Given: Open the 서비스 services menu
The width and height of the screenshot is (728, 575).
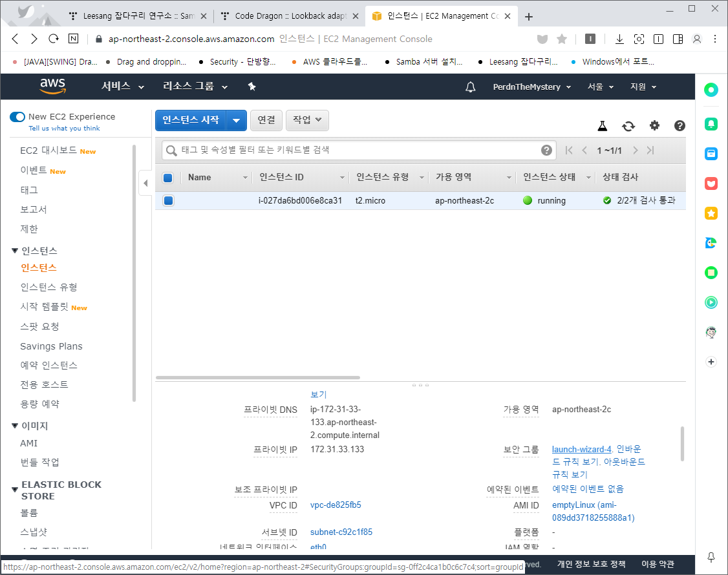Looking at the screenshot, I should click(x=123, y=87).
